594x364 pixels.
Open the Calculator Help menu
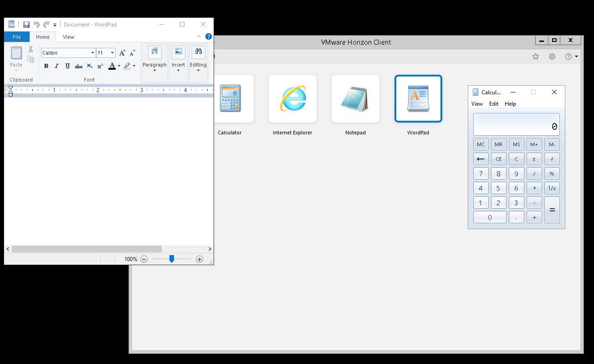click(x=510, y=104)
